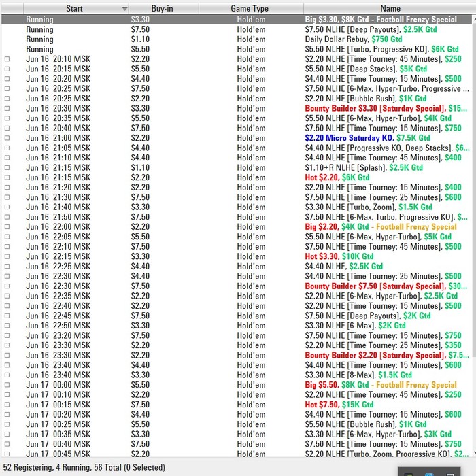The width and height of the screenshot is (476, 476).
Task: Select $2.20 NLHE Time Tourney 45 Minutes $250 at 20:10
Action: point(237,59)
